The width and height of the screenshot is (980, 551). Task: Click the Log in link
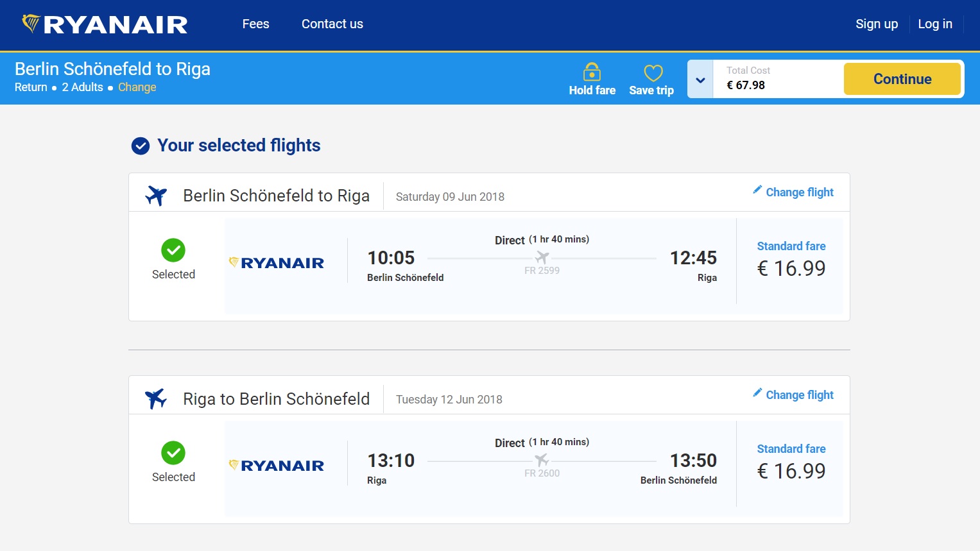[935, 24]
